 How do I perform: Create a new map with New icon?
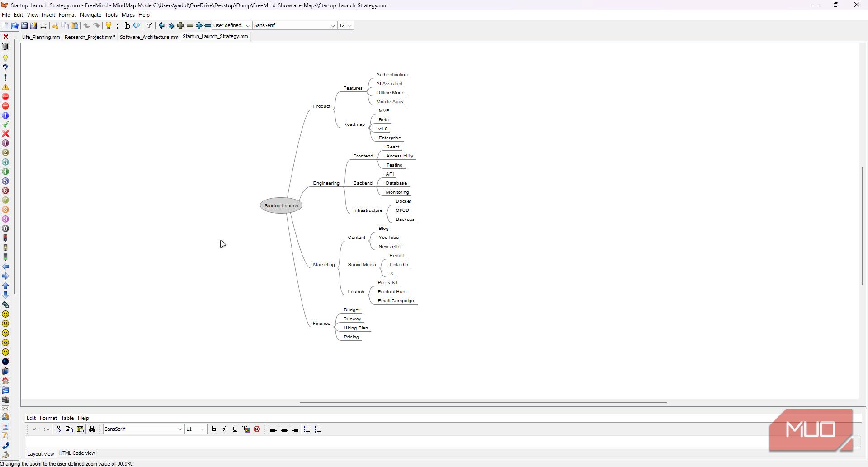click(x=5, y=26)
